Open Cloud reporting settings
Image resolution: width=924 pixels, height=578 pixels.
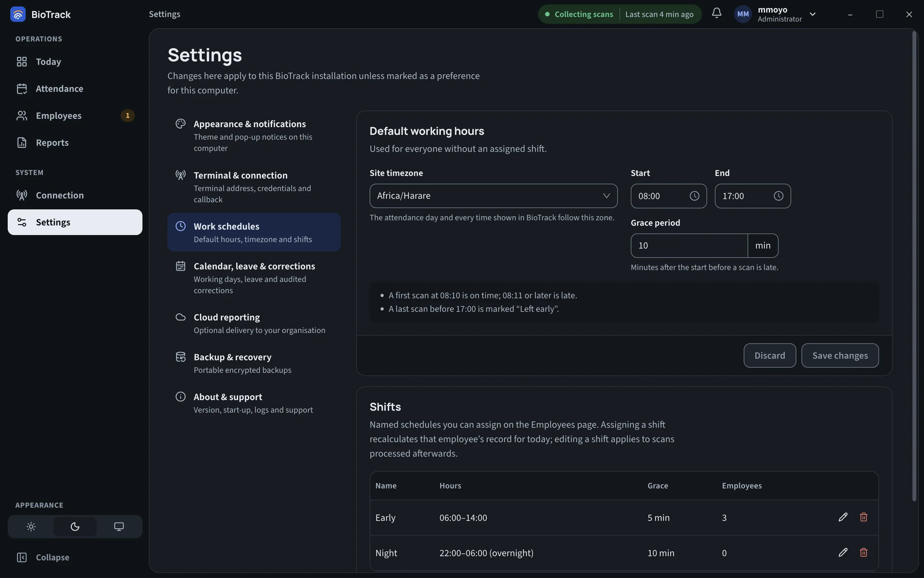pos(254,323)
